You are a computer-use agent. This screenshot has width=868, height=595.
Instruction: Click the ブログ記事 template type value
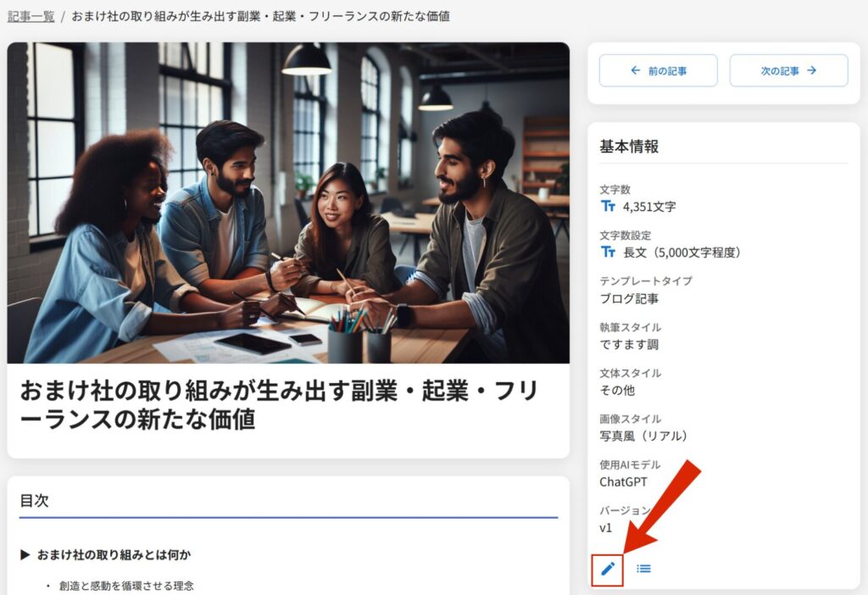click(629, 298)
